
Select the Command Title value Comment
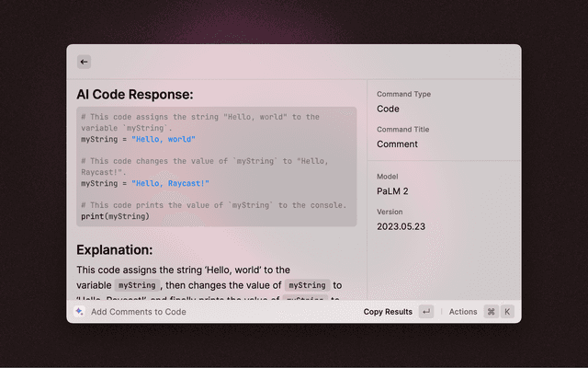click(x=397, y=144)
